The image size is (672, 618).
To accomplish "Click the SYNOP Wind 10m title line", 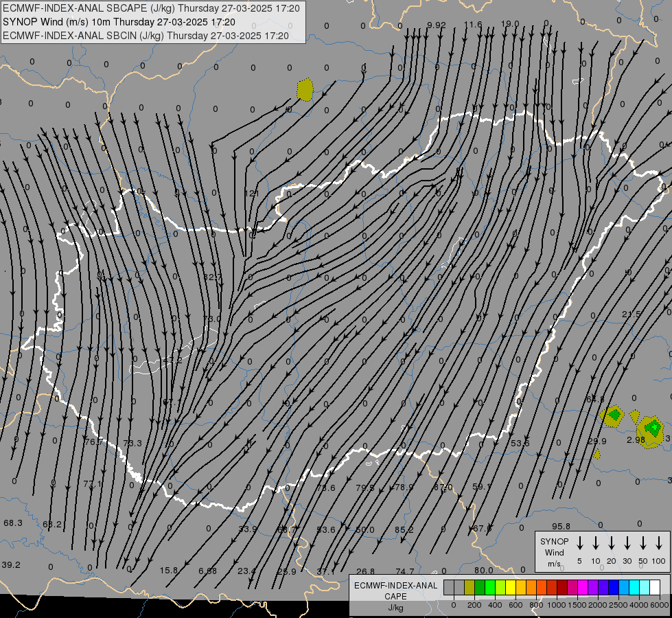I will pos(119,22).
